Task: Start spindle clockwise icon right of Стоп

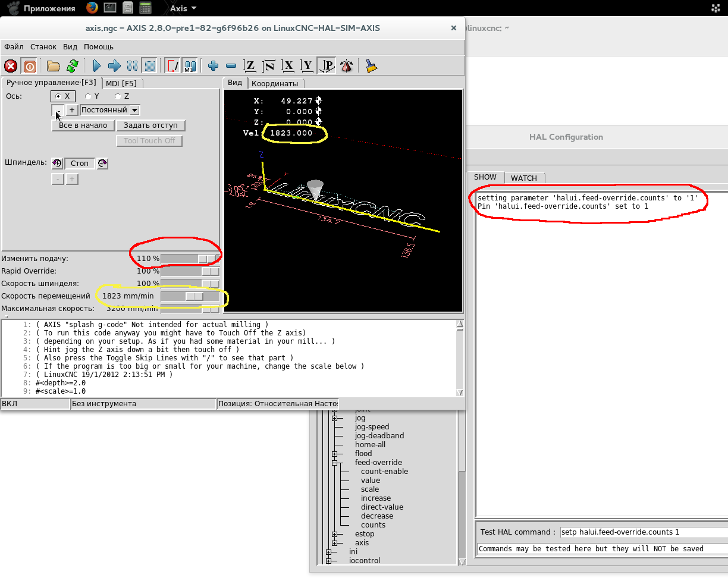Action: tap(102, 163)
